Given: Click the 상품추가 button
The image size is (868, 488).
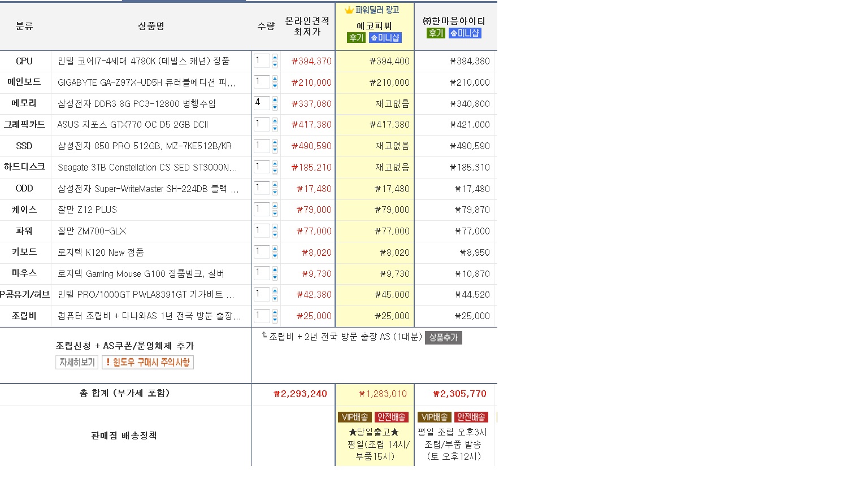Looking at the screenshot, I should pos(443,337).
